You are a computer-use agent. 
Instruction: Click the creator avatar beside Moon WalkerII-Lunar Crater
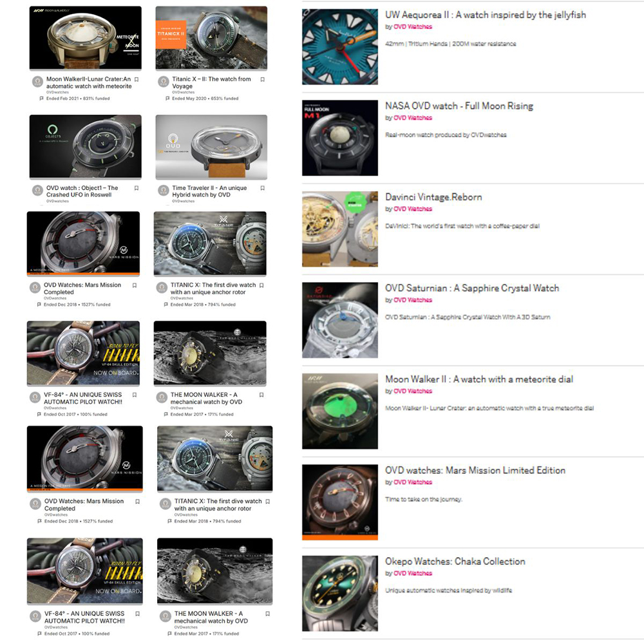(x=38, y=81)
